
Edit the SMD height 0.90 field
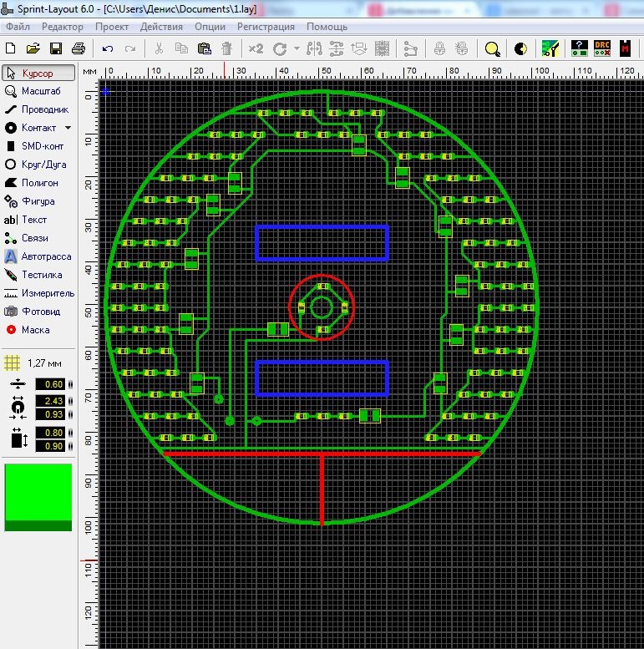(x=50, y=446)
